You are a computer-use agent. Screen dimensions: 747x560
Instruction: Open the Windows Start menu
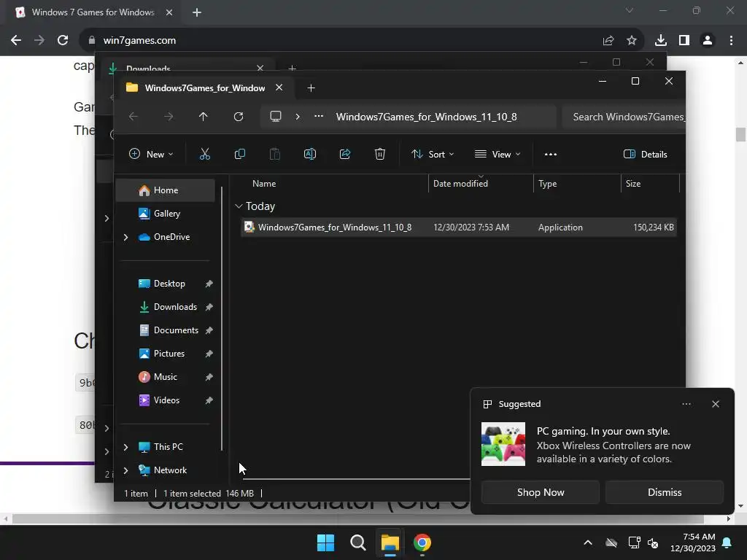coord(326,542)
